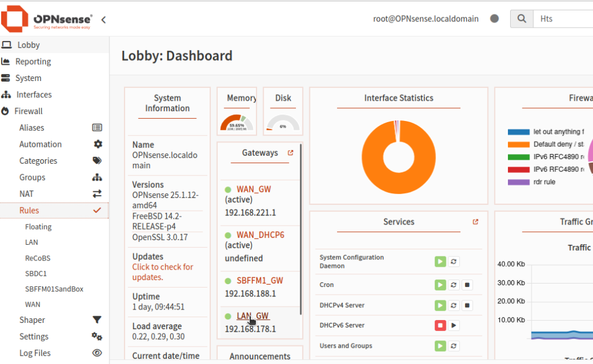Click the search input field

562,19
